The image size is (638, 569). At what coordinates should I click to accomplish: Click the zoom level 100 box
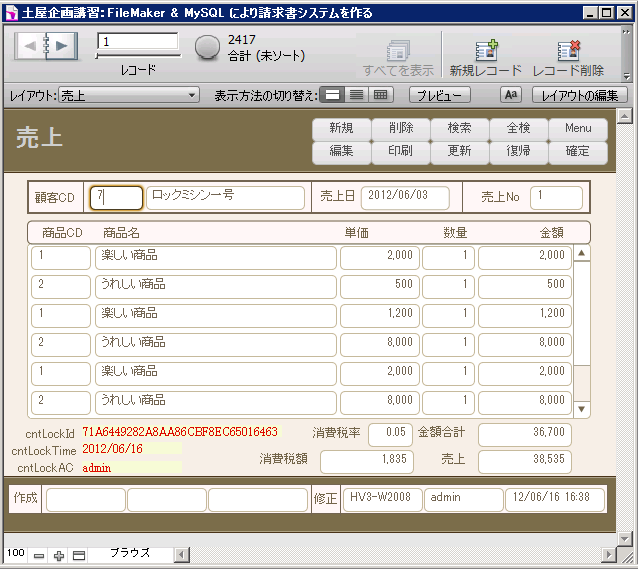(x=16, y=553)
